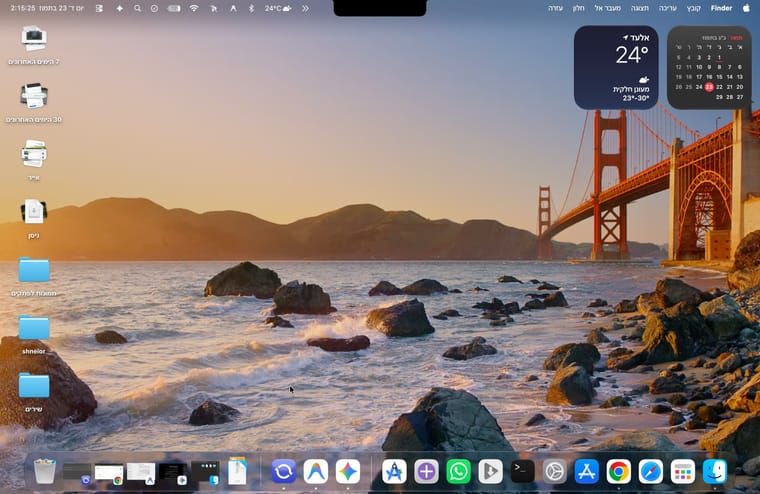Open Safari browser in the dock
Viewport: 760px width, 494px height.
[x=650, y=471]
